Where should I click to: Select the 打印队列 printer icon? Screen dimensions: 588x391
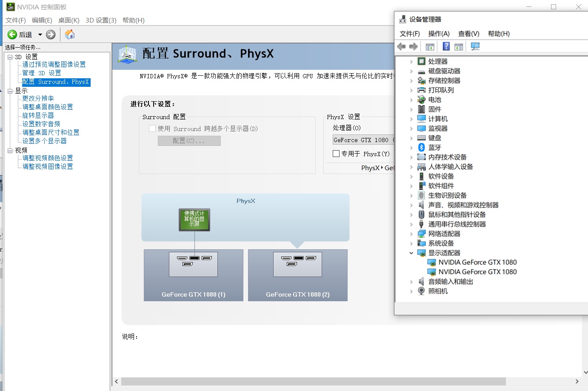(421, 90)
